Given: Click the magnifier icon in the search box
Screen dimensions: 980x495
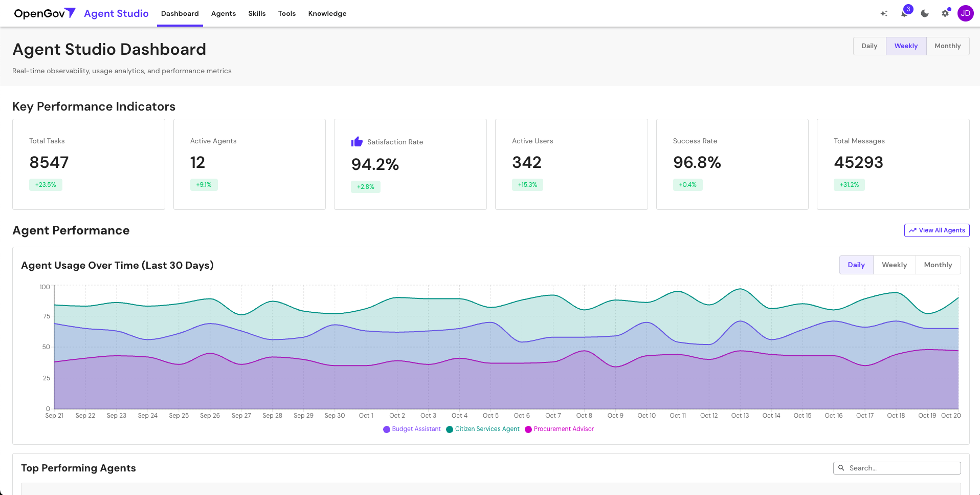Looking at the screenshot, I should [x=841, y=468].
